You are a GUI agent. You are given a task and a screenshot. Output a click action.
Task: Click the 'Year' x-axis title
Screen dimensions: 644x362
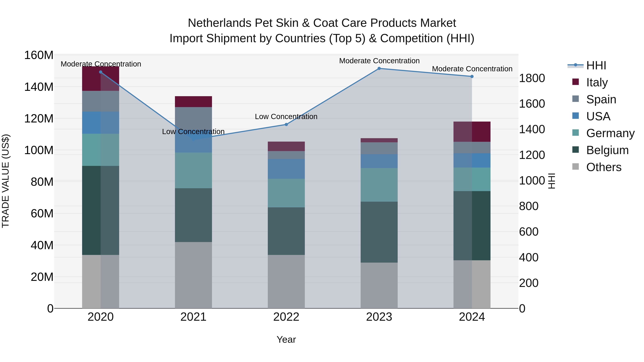286,339
